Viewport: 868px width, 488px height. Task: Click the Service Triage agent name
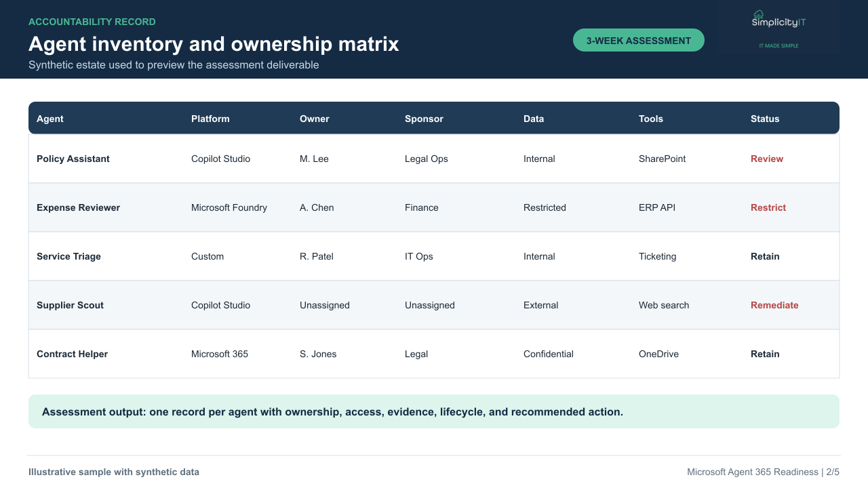(68, 256)
